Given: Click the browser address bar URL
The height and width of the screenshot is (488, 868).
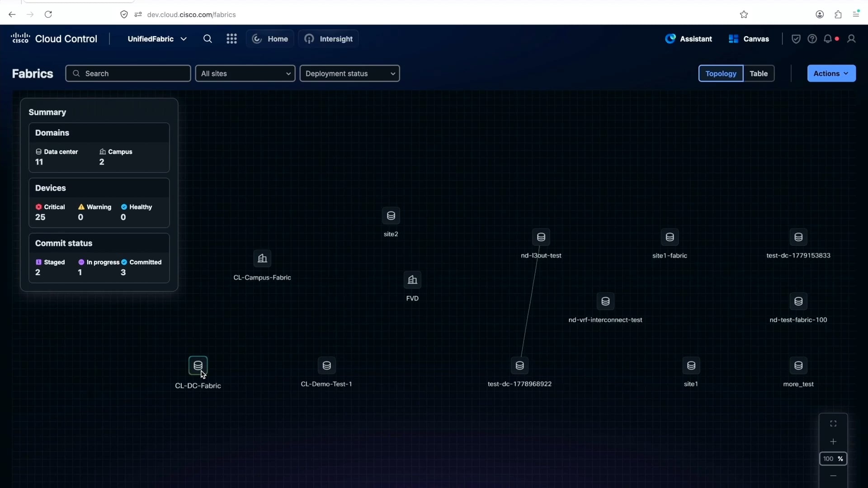Looking at the screenshot, I should click(x=191, y=14).
